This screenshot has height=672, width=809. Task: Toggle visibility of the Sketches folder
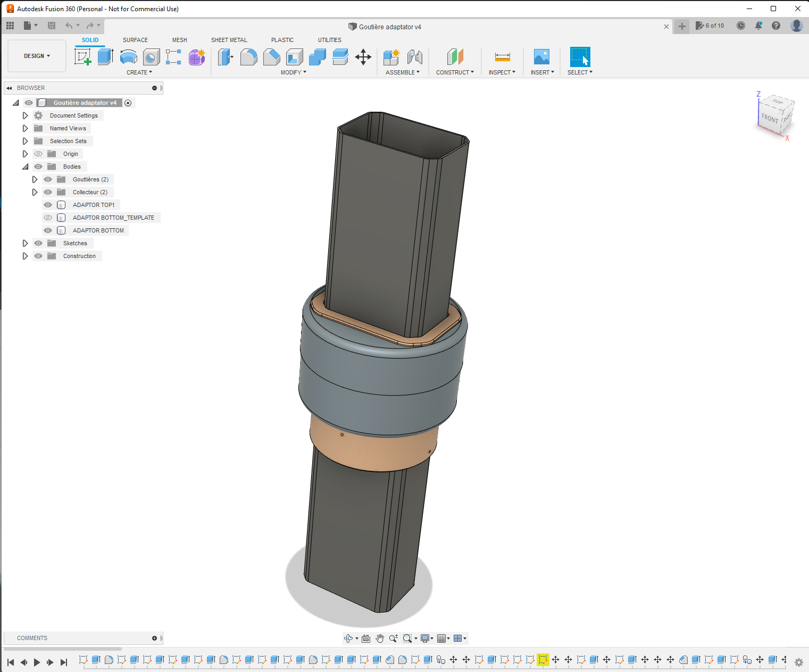[38, 243]
